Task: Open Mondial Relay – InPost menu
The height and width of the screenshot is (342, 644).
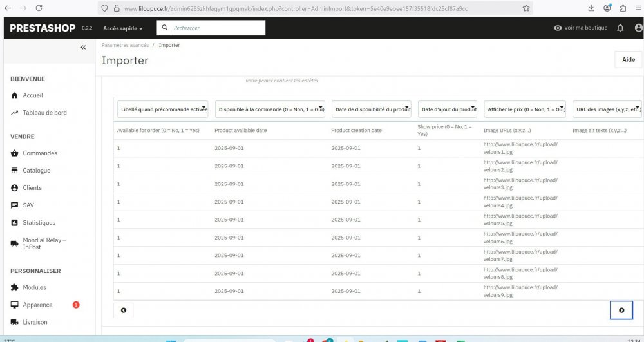Action: tap(44, 243)
